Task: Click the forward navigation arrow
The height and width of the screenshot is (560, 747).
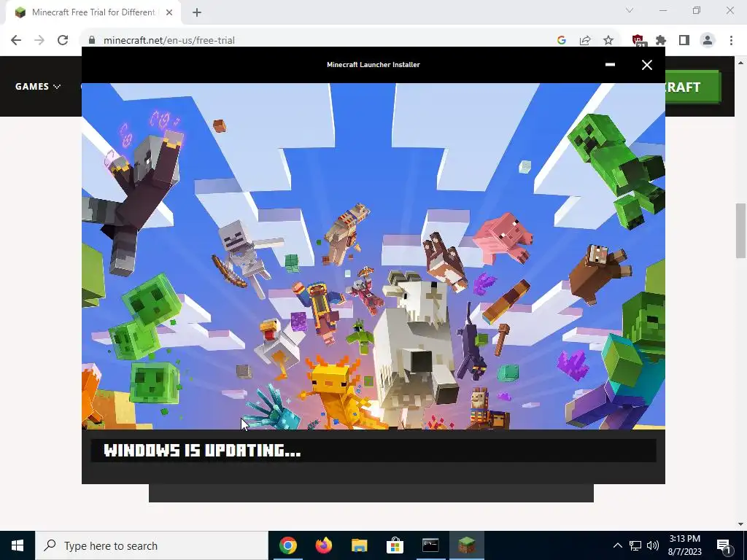Action: [x=39, y=40]
